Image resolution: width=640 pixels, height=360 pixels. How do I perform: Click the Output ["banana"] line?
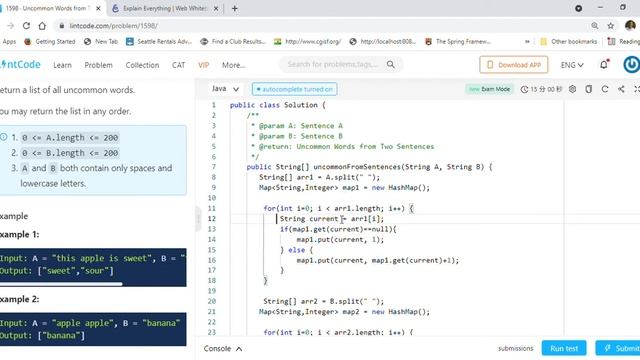tap(42, 336)
